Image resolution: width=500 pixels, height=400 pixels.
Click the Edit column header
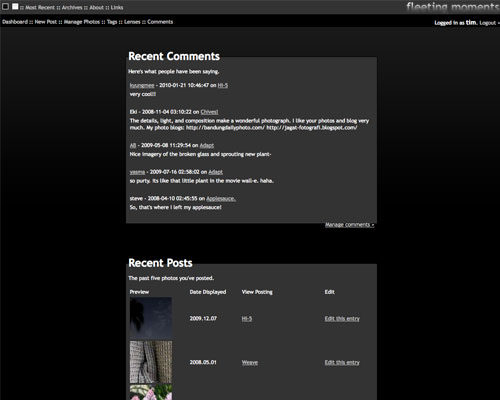click(330, 292)
